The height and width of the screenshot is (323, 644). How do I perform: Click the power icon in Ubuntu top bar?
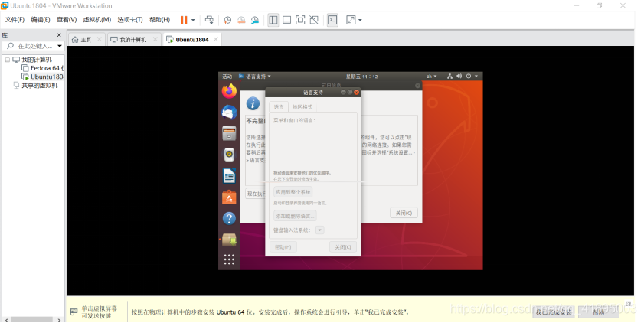[469, 77]
